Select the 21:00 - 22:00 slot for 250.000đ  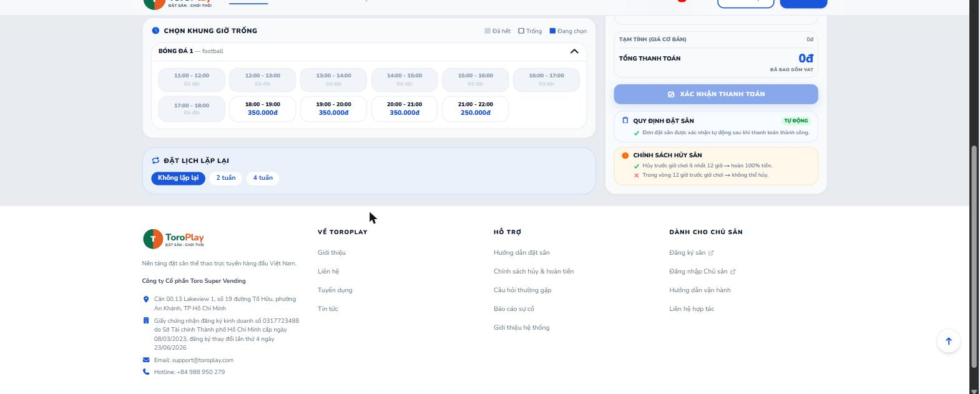pos(475,109)
